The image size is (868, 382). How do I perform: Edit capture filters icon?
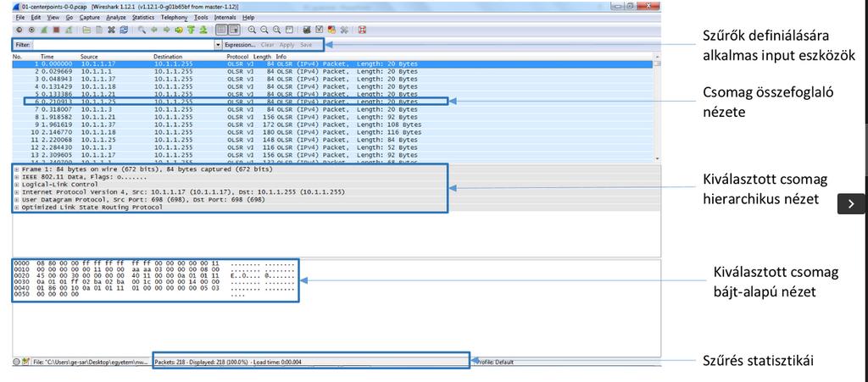click(x=307, y=30)
